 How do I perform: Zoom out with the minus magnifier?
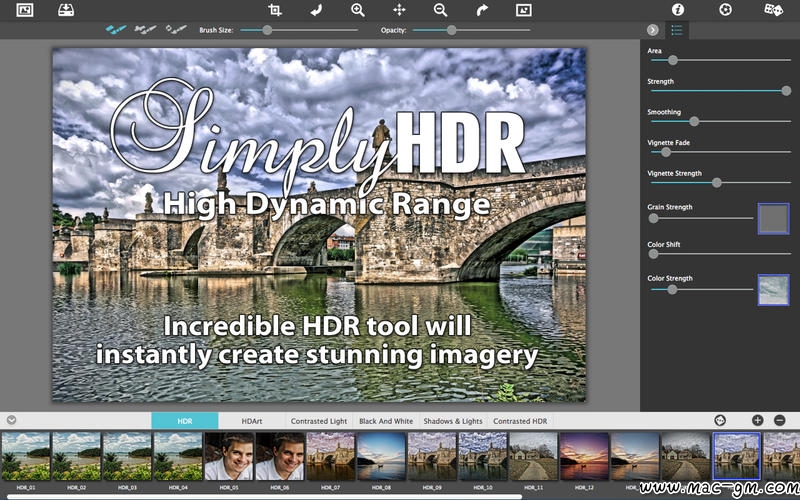pyautogui.click(x=440, y=10)
